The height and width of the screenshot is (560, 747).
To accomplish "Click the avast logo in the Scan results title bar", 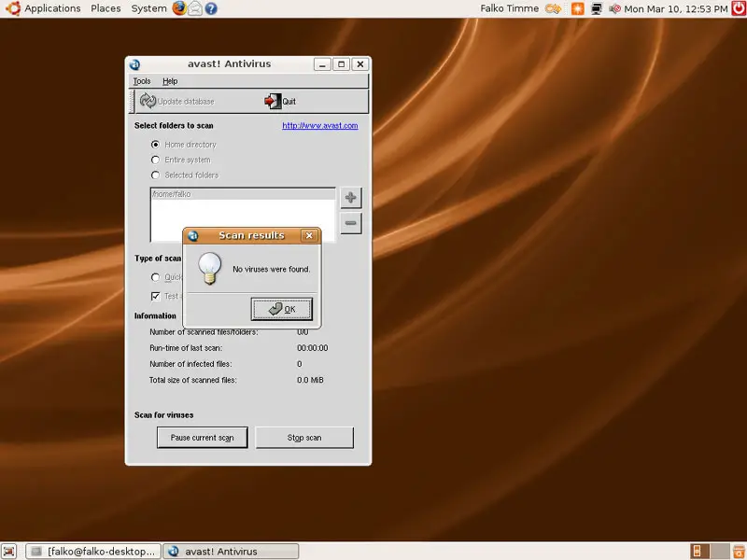I will [193, 236].
